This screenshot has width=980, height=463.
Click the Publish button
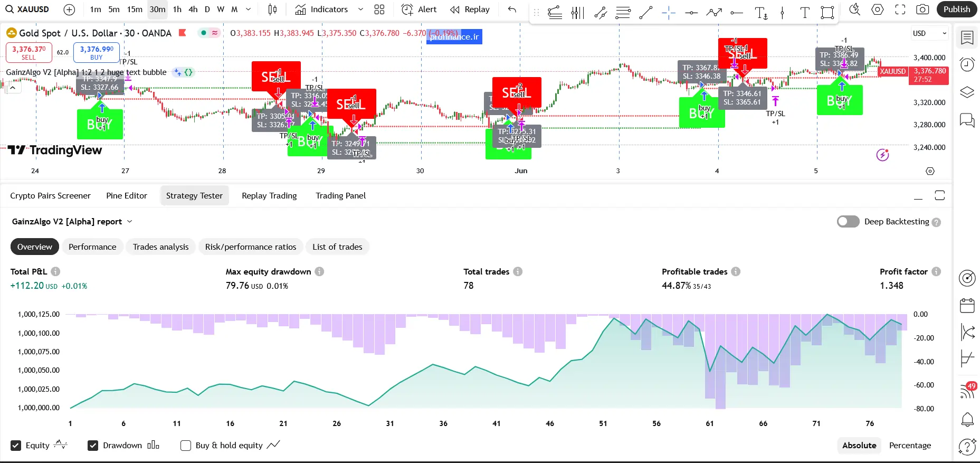tap(956, 10)
